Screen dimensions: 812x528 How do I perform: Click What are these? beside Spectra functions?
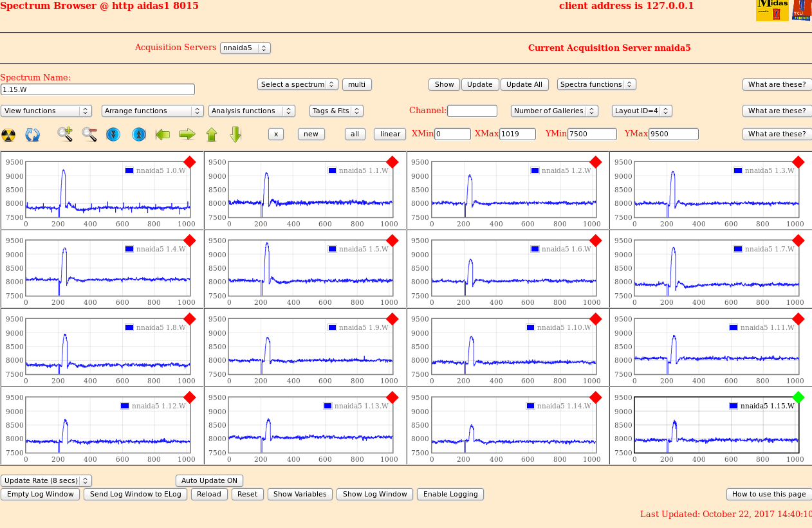pos(777,84)
